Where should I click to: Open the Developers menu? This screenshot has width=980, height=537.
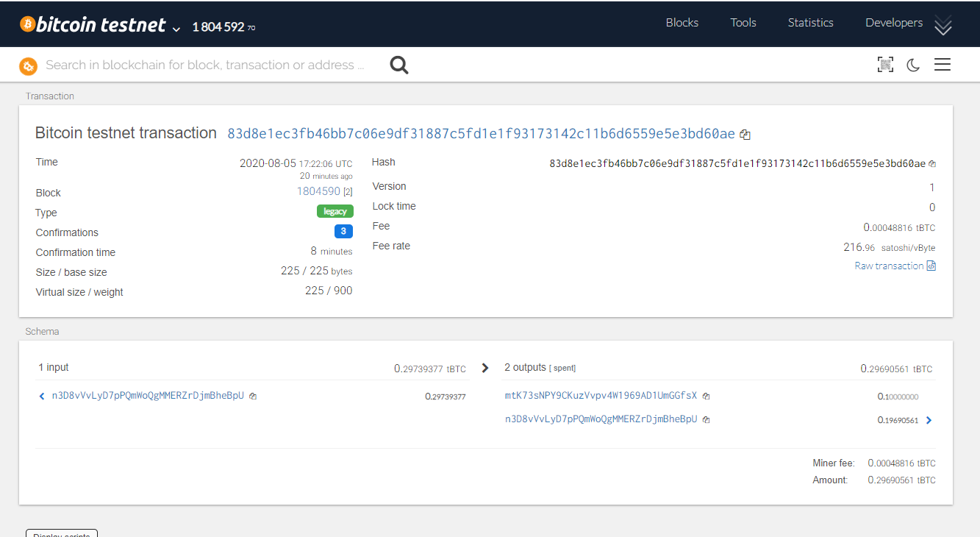[x=894, y=23]
